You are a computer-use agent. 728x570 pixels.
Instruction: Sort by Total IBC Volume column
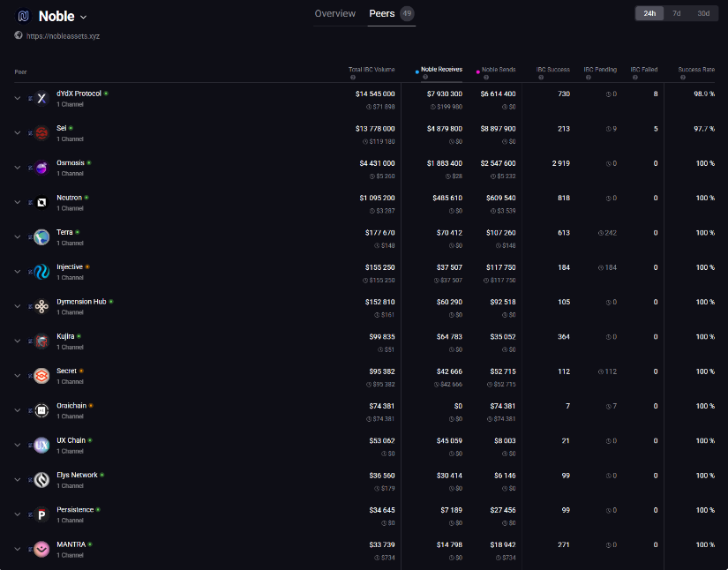(372, 70)
